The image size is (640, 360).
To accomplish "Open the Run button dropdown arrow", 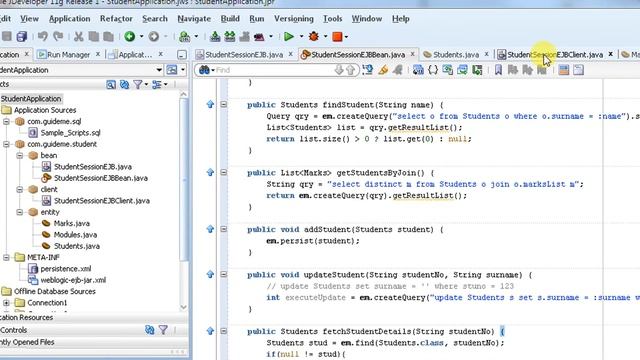I will [x=302, y=37].
